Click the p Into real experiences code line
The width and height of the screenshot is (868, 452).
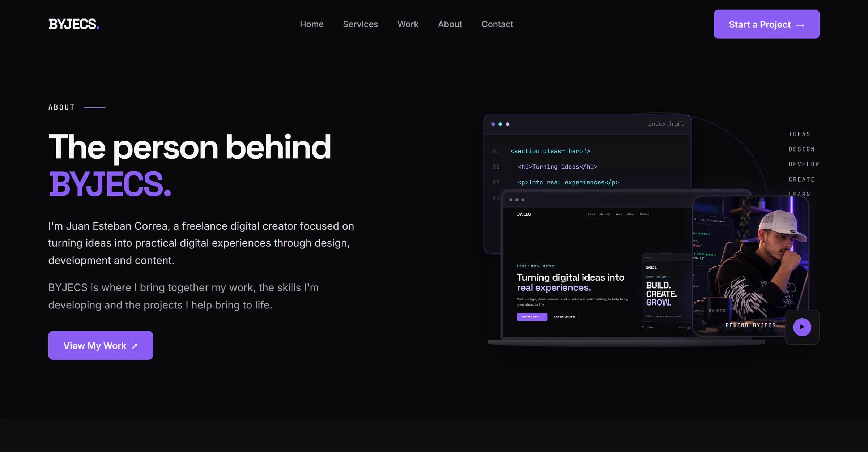pyautogui.click(x=568, y=183)
